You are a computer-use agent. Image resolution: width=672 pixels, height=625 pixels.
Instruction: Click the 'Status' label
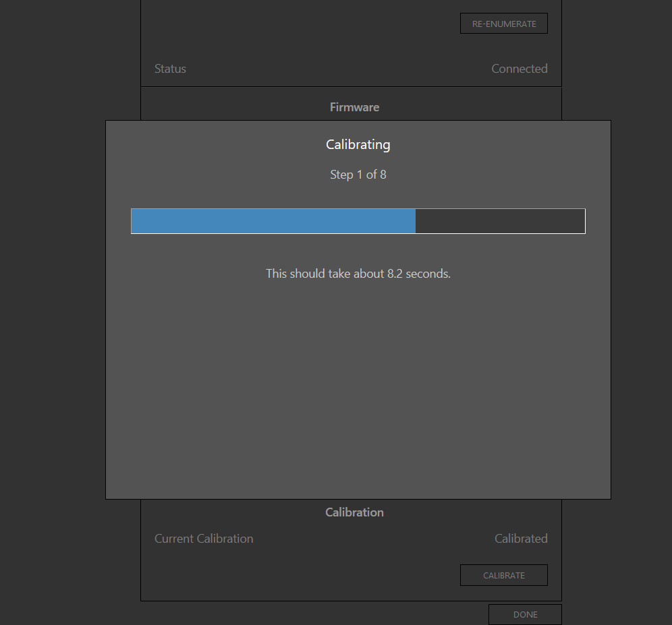170,69
